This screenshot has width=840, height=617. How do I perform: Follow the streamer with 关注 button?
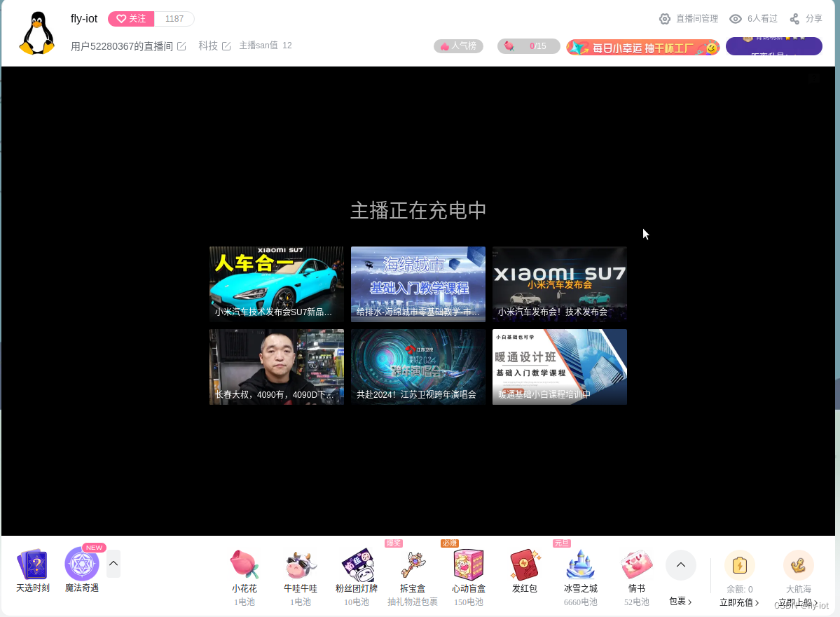click(131, 19)
